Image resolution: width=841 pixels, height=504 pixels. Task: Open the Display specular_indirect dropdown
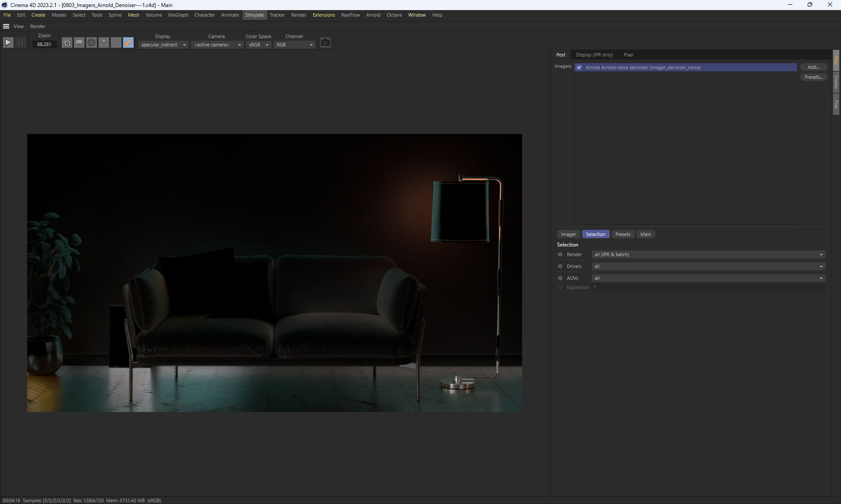click(163, 45)
